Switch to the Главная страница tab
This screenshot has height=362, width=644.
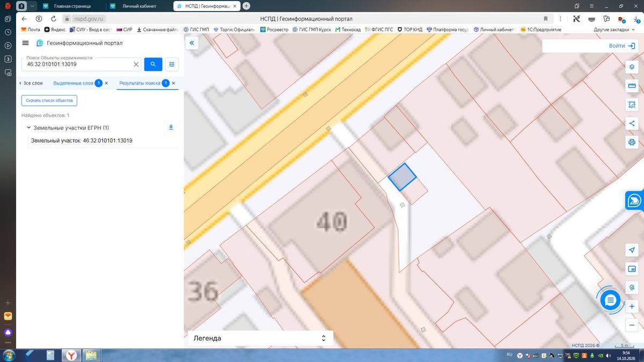(x=72, y=6)
